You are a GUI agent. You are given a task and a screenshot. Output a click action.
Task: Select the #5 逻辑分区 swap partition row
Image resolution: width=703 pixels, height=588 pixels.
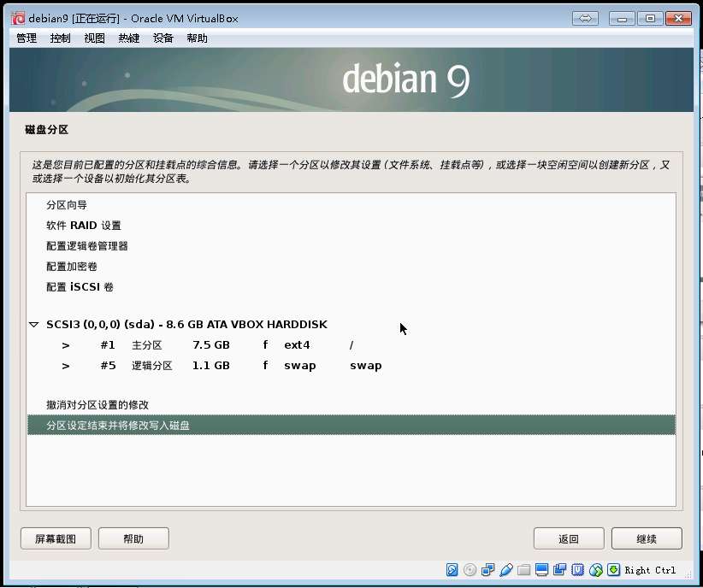click(x=351, y=365)
